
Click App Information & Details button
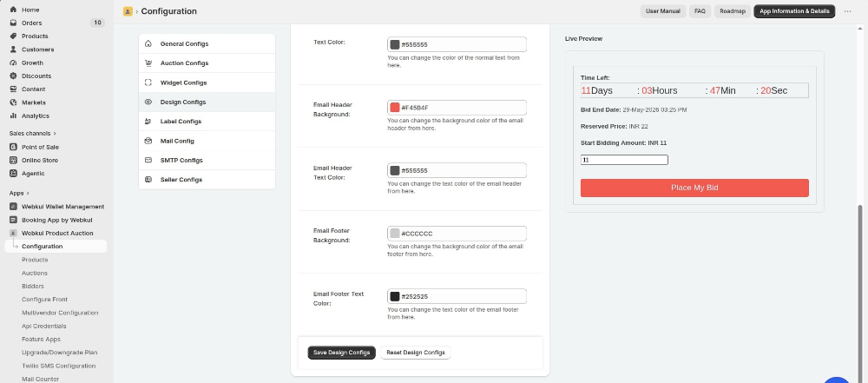coord(794,11)
